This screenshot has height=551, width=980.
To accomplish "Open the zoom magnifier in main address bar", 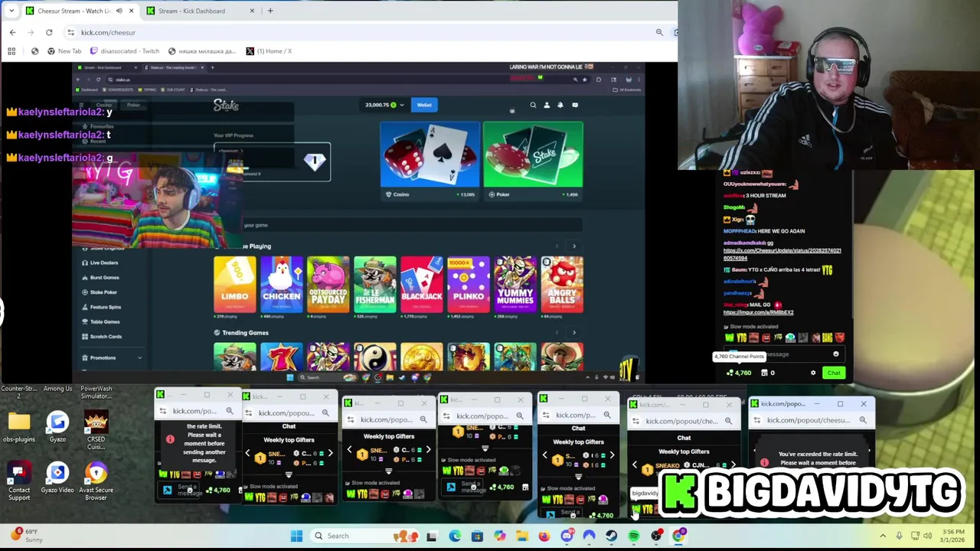I will click(659, 32).
